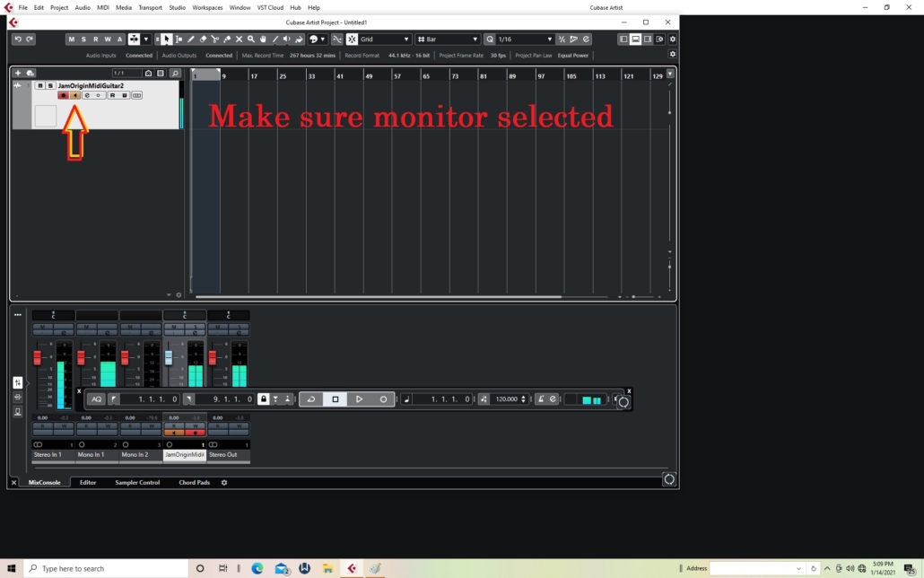924x578 pixels.
Task: Open the Transport menu
Action: (x=151, y=8)
